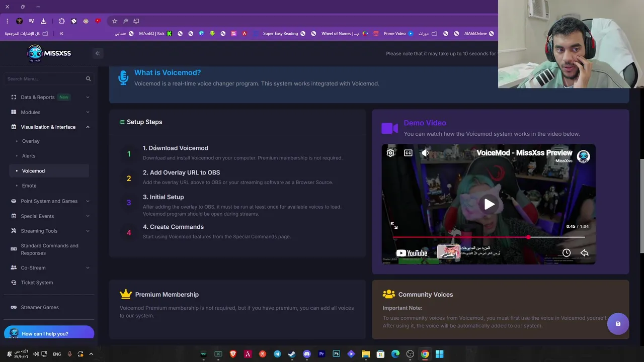Collapse the sidebar with the chevron button
The width and height of the screenshot is (644, 362).
click(x=98, y=53)
